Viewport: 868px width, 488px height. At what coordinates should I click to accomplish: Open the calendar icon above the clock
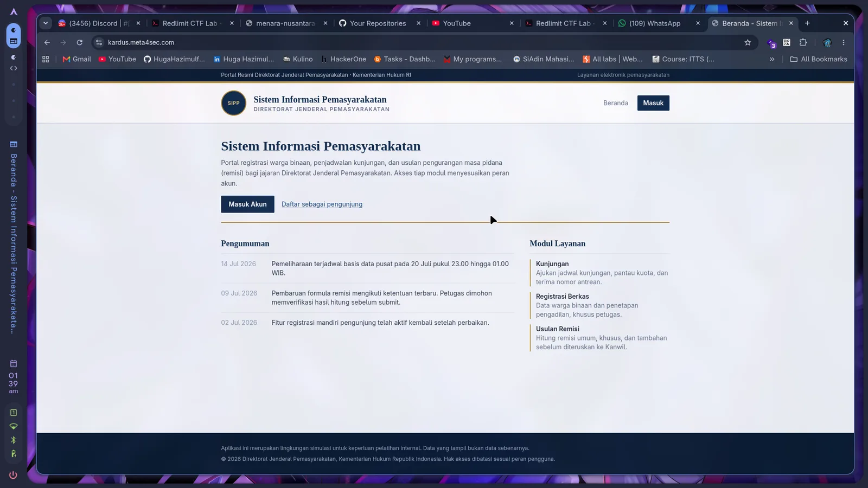[14, 363]
